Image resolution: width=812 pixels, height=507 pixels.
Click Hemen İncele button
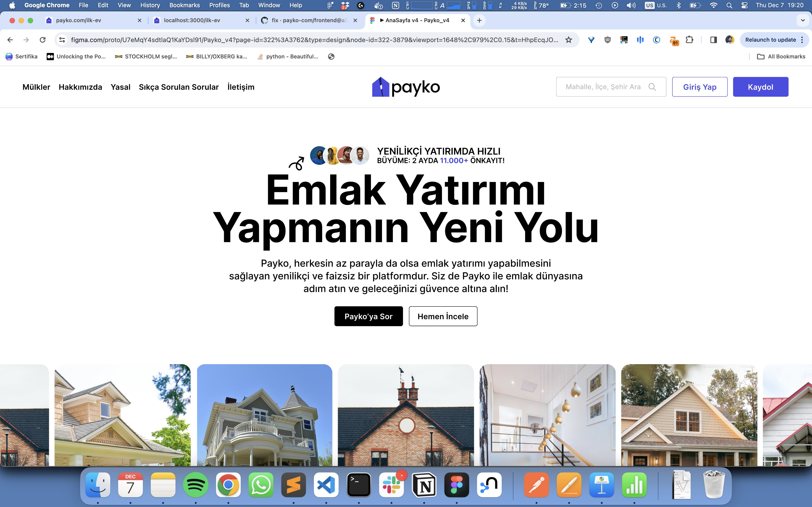pos(443,316)
